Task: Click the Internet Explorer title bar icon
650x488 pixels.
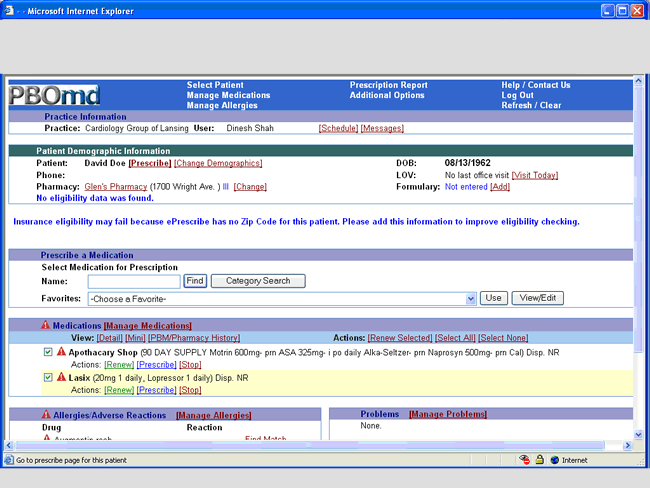Action: 10,10
